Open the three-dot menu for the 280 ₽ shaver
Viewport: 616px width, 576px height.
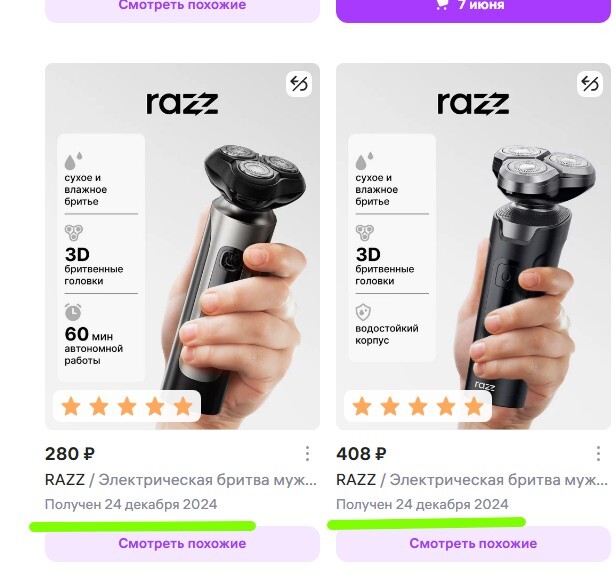(x=307, y=453)
